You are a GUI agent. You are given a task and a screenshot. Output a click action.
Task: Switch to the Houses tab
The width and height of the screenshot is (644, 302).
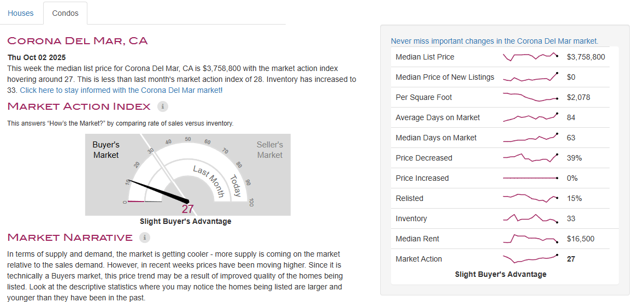(x=21, y=13)
